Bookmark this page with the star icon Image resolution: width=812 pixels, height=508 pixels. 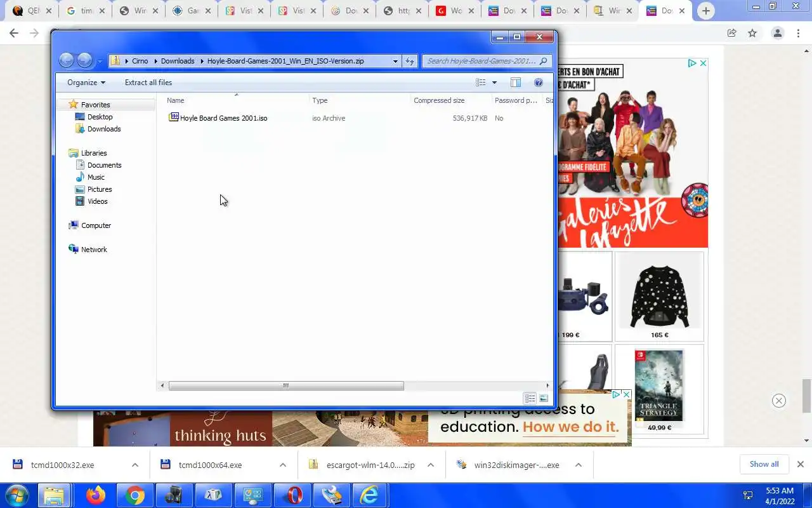point(752,33)
